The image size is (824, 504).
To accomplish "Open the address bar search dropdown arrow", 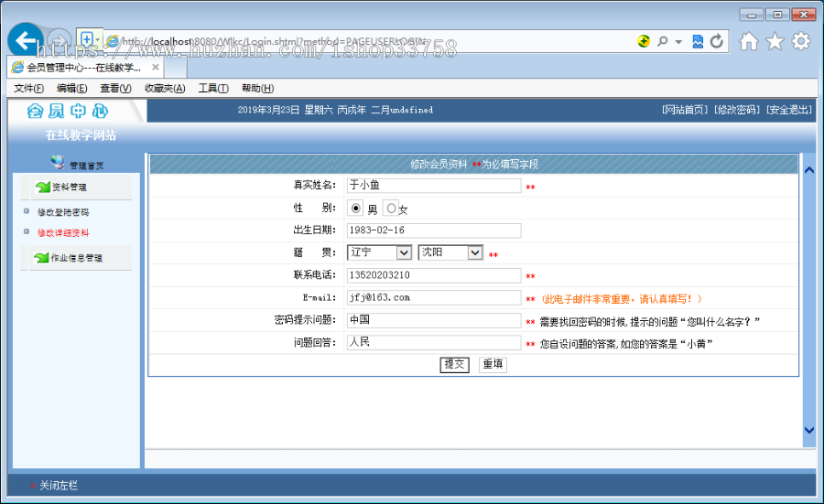I will [x=678, y=41].
